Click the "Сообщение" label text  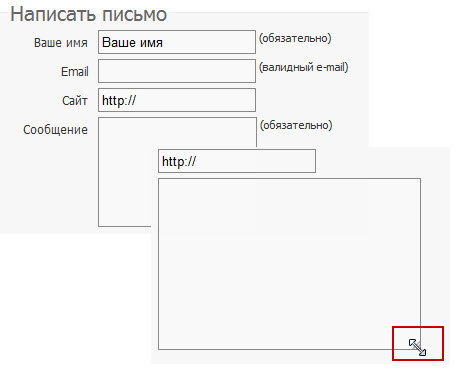tap(55, 129)
